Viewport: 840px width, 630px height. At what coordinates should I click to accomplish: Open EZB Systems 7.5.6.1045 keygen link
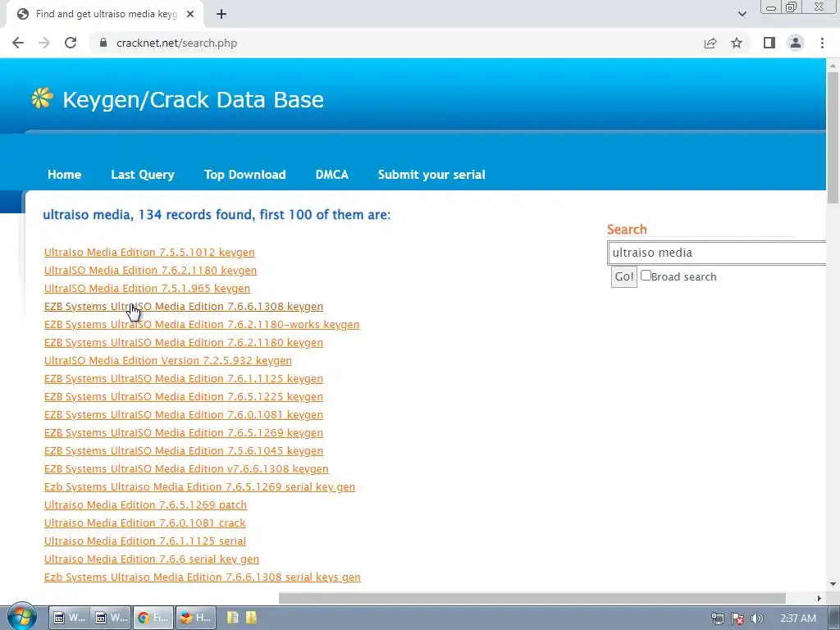tap(184, 451)
